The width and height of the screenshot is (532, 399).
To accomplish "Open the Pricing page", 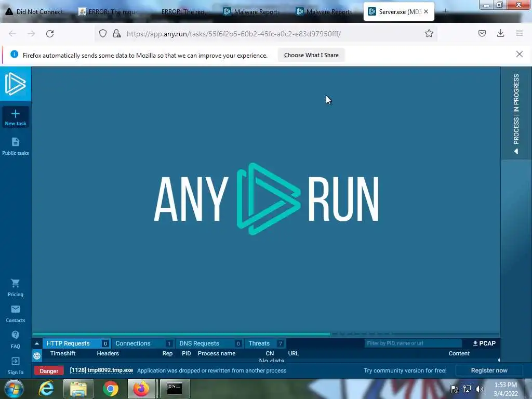I will 15,288.
